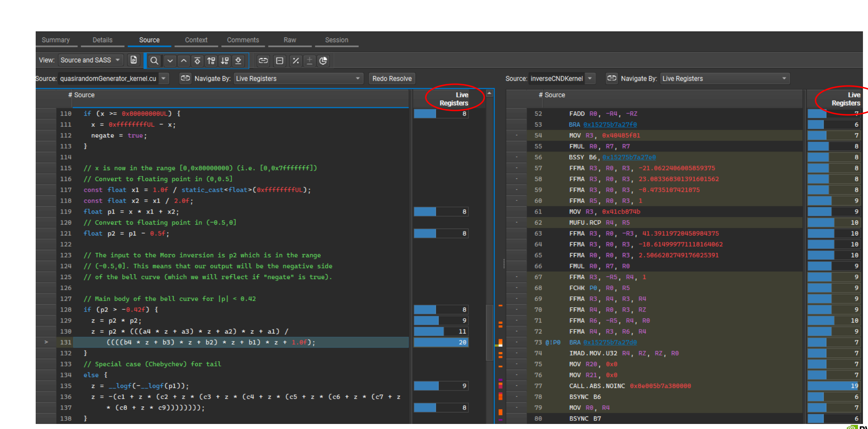Navigate to the highest value icon

(197, 61)
